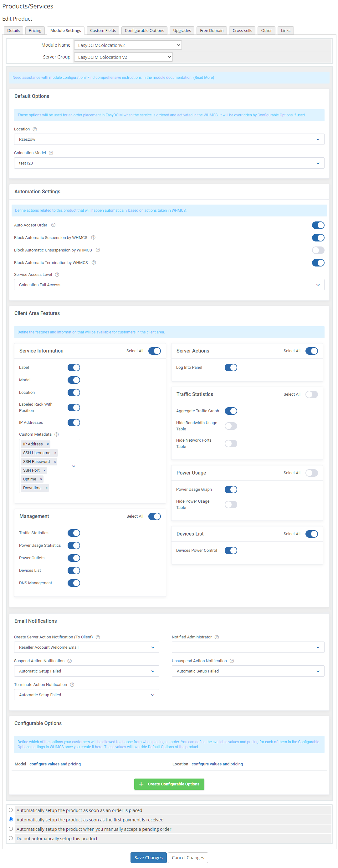338x868 pixels.
Task: Click help icon for Suspend Action Notification
Action: point(69,661)
